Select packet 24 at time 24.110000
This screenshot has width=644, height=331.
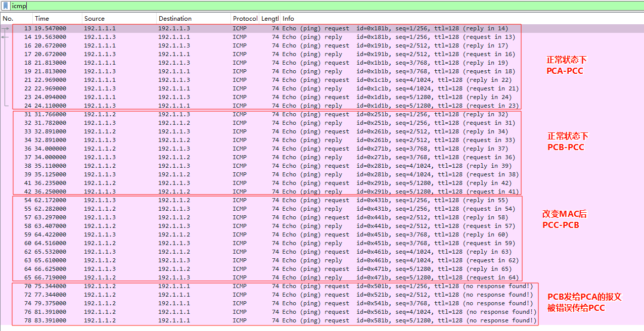click(x=253, y=106)
